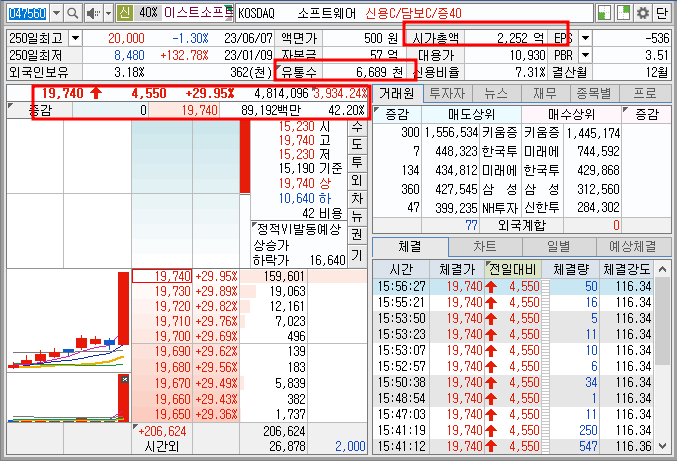Select the 15:56:27 trade row

pyautogui.click(x=513, y=286)
